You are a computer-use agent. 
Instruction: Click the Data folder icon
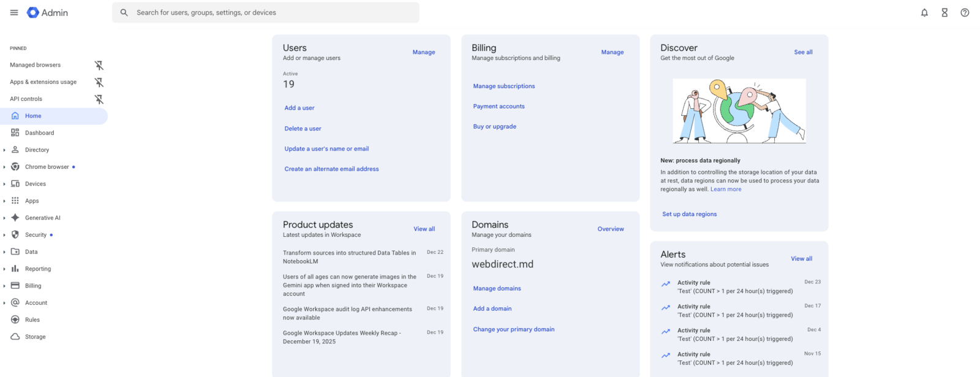pyautogui.click(x=15, y=252)
